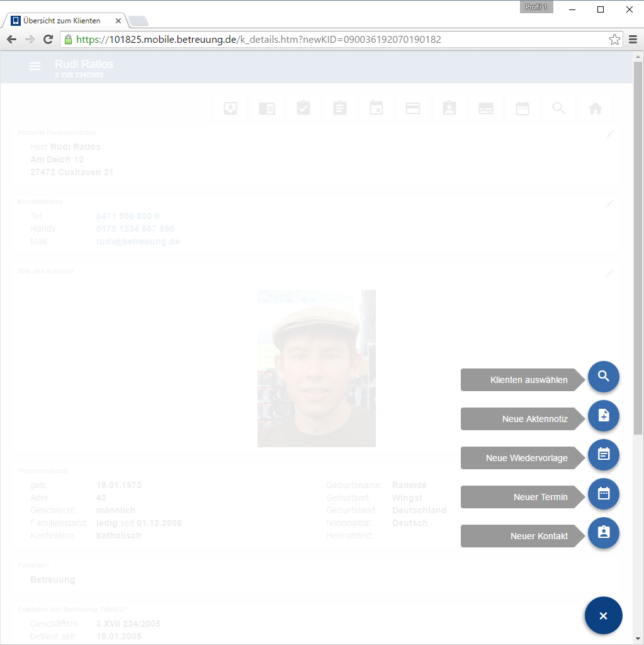Call the mobile number 0170 1234 567 890
644x645 pixels.
135,229
